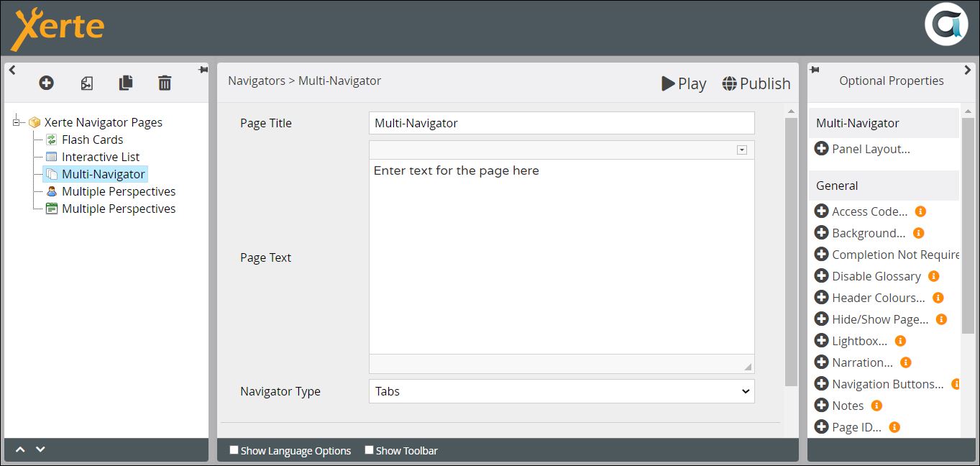The image size is (980, 466).
Task: Toggle the Show Toolbar checkbox
Action: pos(369,450)
